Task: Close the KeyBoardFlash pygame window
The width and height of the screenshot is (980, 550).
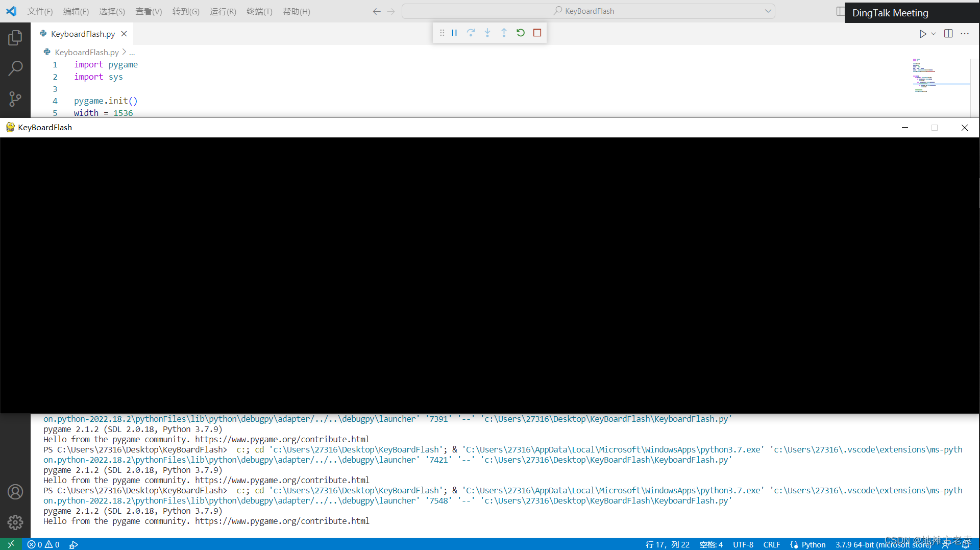Action: pos(965,127)
